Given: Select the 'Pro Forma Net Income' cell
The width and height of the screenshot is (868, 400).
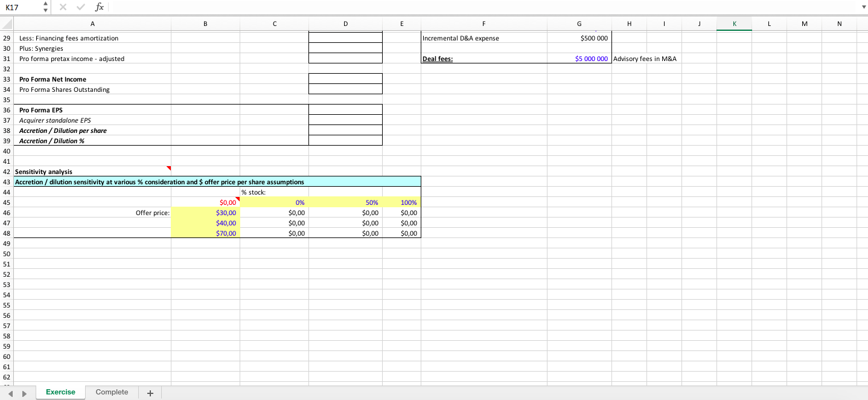Looking at the screenshot, I should [x=92, y=79].
